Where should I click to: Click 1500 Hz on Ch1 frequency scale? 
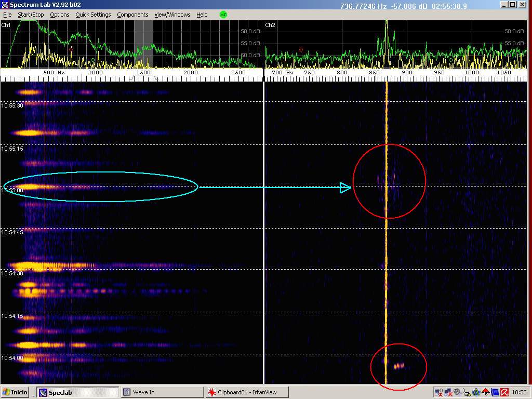143,73
